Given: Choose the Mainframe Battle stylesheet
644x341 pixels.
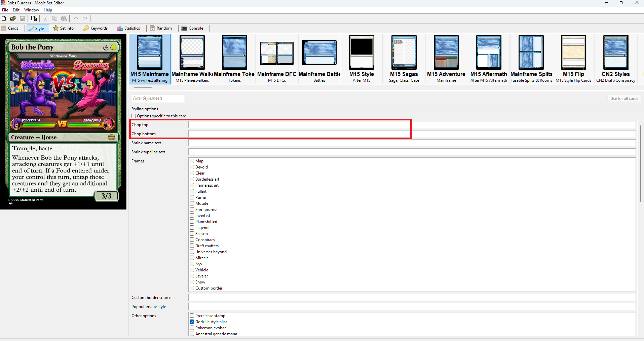Looking at the screenshot, I should coord(319,59).
